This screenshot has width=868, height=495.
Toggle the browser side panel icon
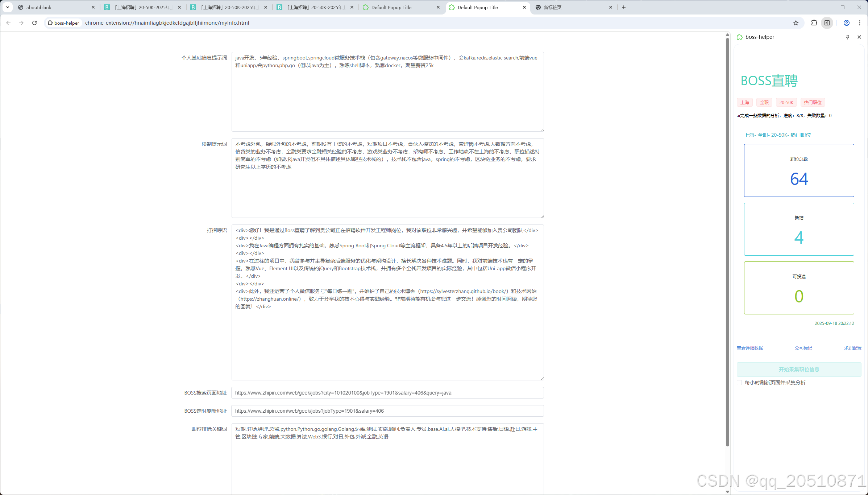pyautogui.click(x=827, y=23)
